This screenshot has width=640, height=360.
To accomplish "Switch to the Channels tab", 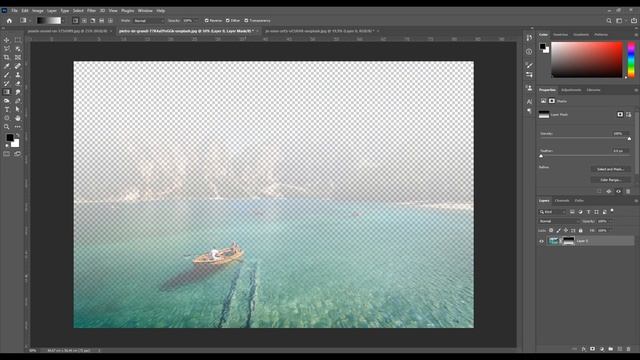I will tap(562, 201).
